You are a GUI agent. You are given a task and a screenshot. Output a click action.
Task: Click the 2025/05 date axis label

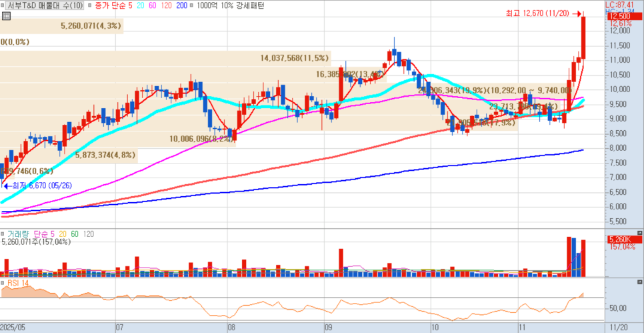pyautogui.click(x=13, y=328)
